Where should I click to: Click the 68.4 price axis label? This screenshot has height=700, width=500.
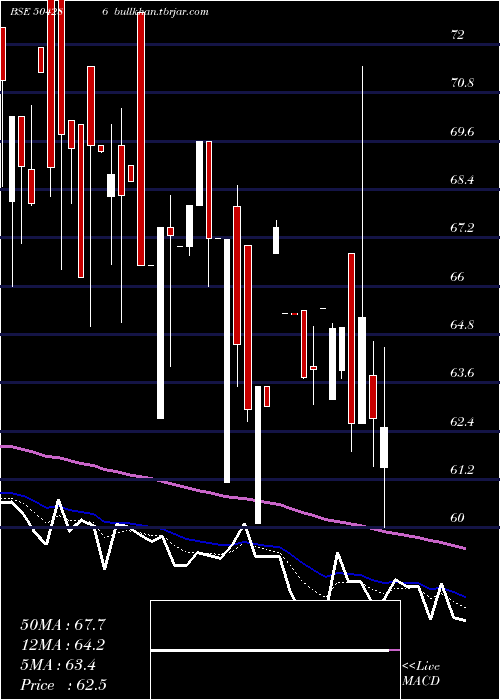[462, 179]
